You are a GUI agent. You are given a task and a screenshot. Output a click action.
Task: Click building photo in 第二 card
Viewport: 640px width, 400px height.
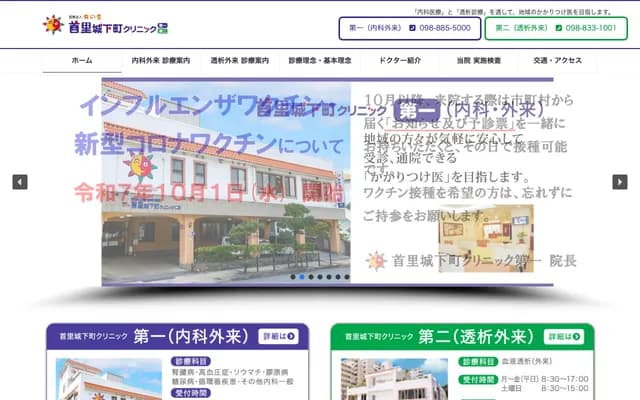pos(394,379)
